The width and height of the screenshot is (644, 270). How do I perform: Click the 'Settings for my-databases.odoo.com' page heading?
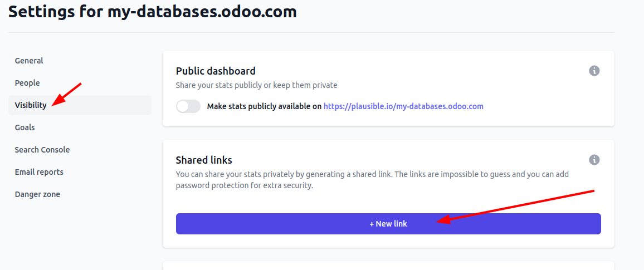click(x=153, y=11)
